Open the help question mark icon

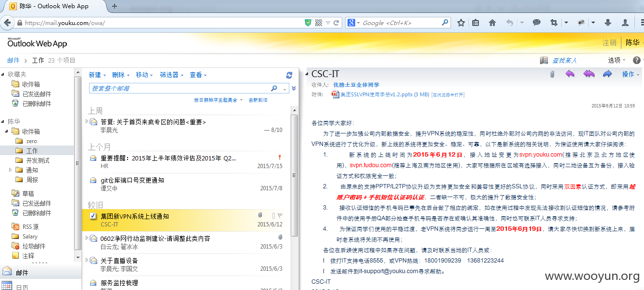pos(637,60)
